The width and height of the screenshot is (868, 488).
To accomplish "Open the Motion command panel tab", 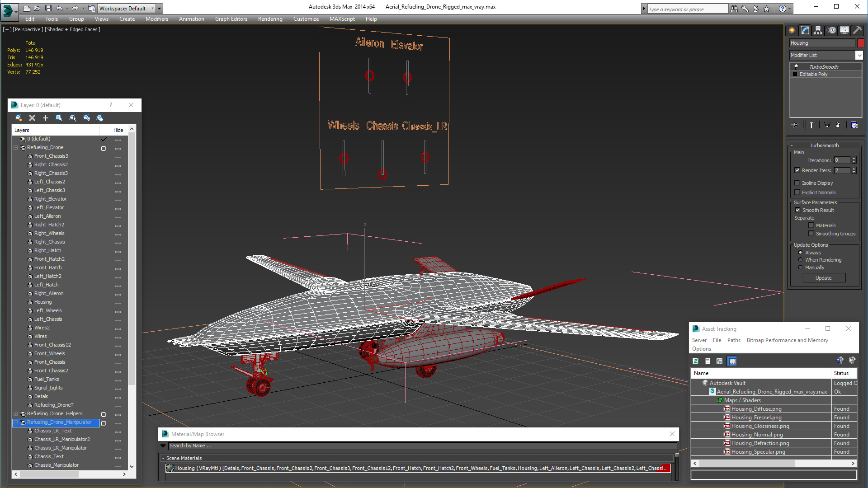I will (832, 30).
